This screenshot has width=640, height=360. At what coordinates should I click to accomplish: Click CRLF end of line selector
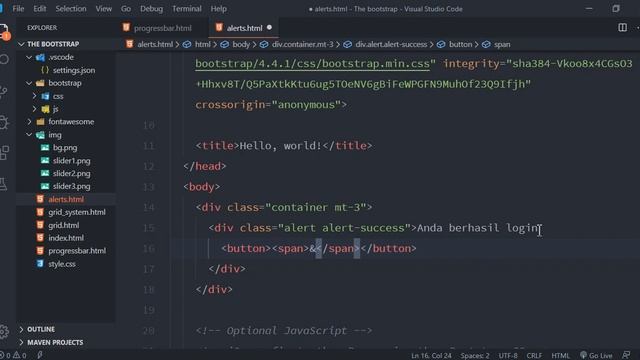click(534, 356)
